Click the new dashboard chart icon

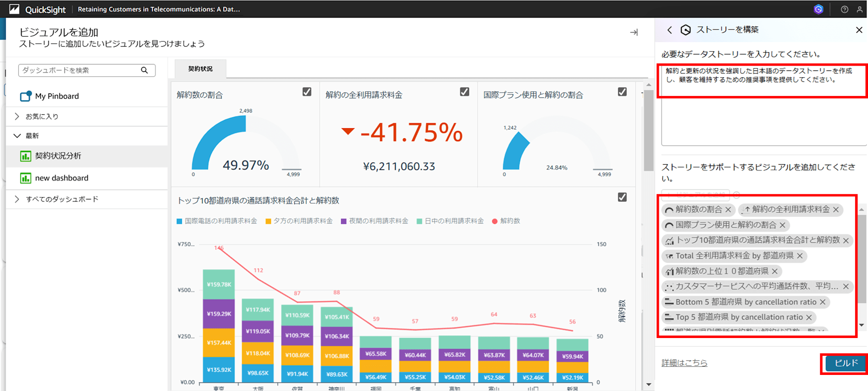(26, 178)
